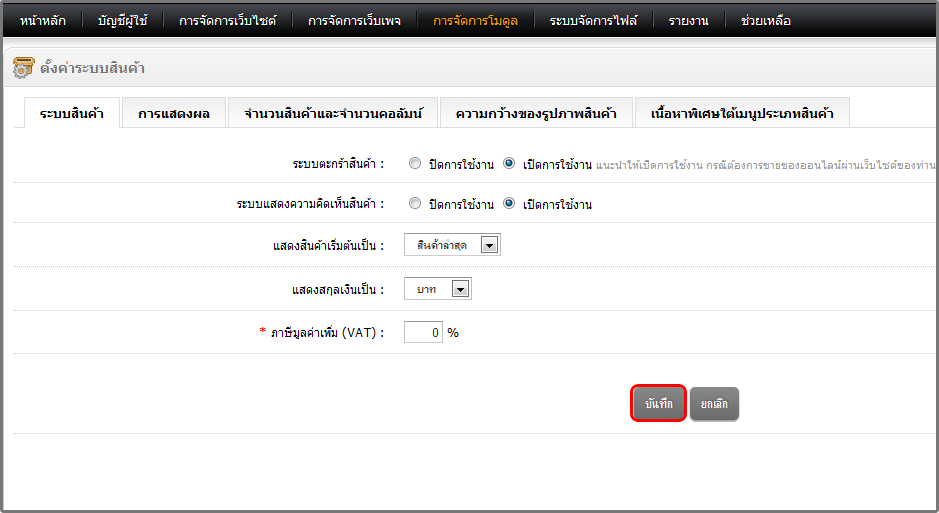Select ปิดการใช้งาน for ระบบตะกร้าสินค้า
Image resolution: width=939 pixels, height=513 pixels.
click(x=415, y=163)
